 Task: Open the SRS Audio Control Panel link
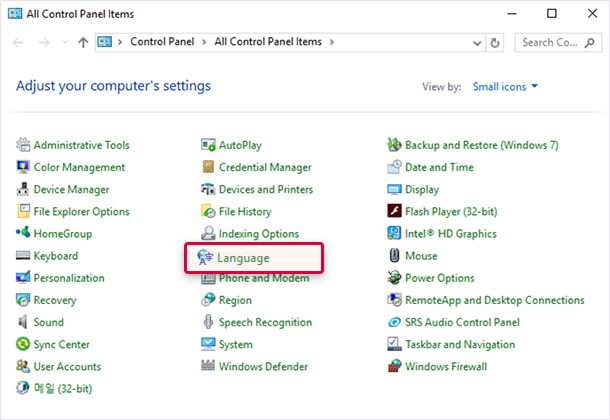click(x=462, y=322)
